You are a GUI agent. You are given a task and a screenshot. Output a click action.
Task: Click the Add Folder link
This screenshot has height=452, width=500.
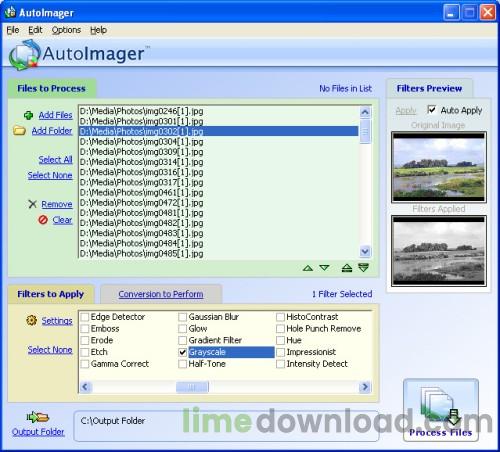(52, 131)
